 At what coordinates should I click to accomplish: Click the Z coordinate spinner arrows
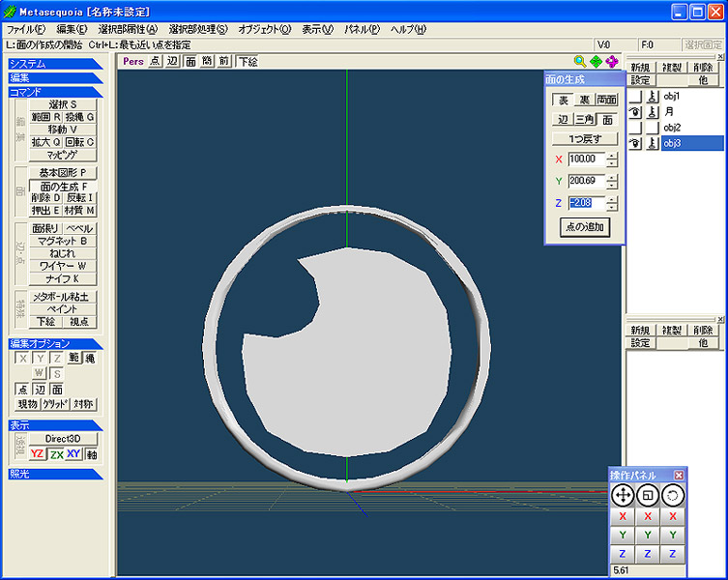click(x=613, y=203)
